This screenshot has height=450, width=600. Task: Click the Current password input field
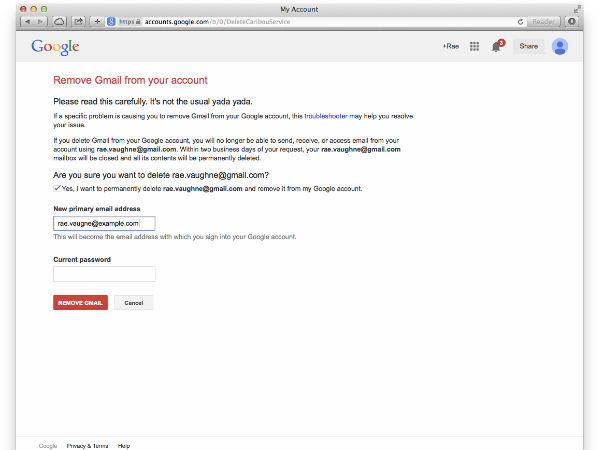(x=104, y=274)
